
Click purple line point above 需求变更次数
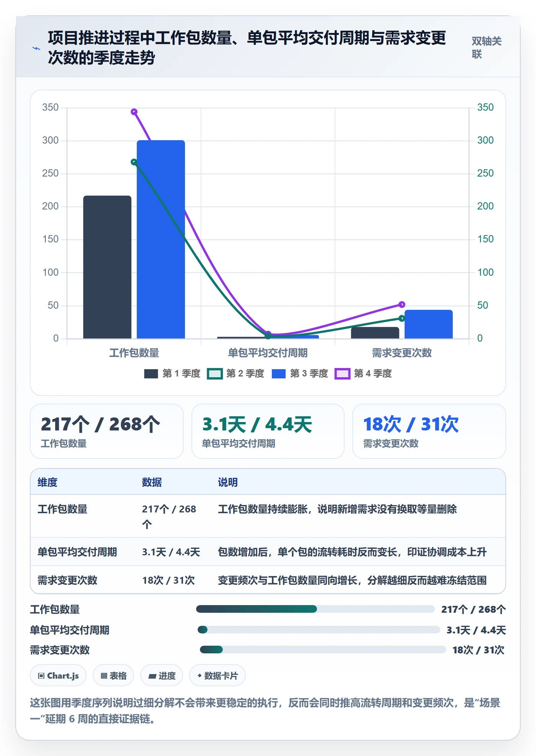pyautogui.click(x=402, y=304)
